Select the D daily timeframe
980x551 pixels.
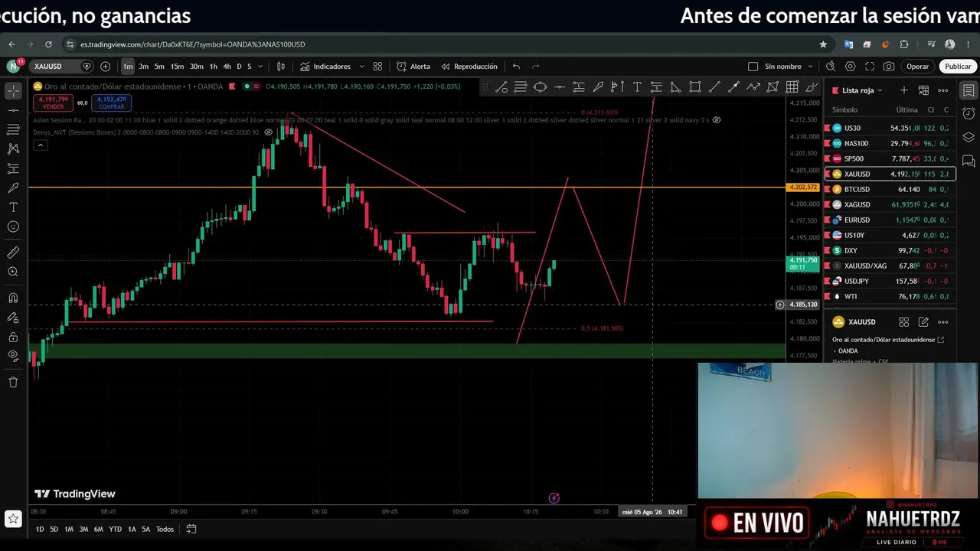point(239,67)
